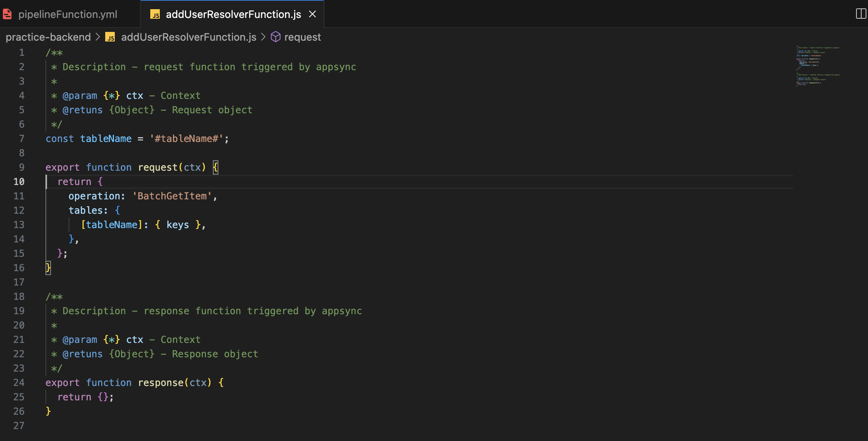Click the breadcrumb chevron after practice-backend
This screenshot has width=868, height=441.
coord(98,37)
